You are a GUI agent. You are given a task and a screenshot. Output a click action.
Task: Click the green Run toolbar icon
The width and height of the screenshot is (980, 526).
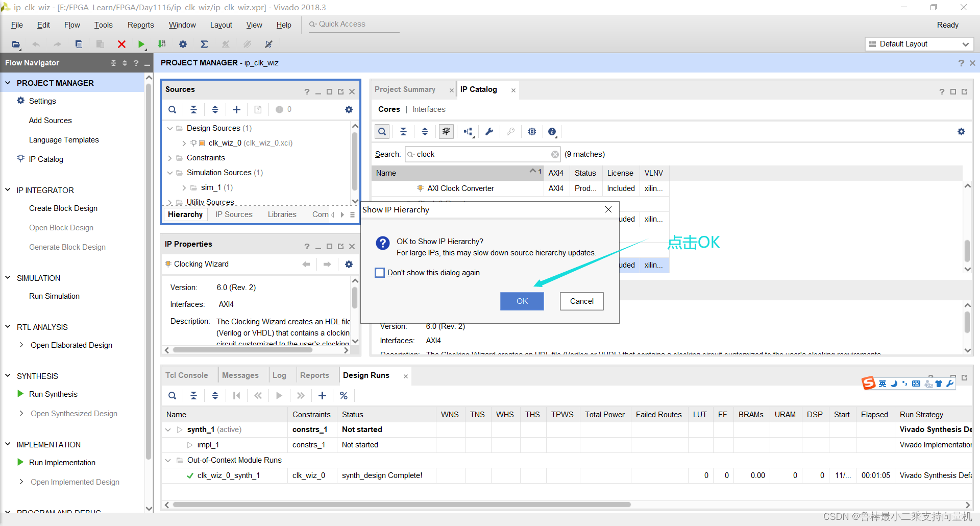point(141,44)
